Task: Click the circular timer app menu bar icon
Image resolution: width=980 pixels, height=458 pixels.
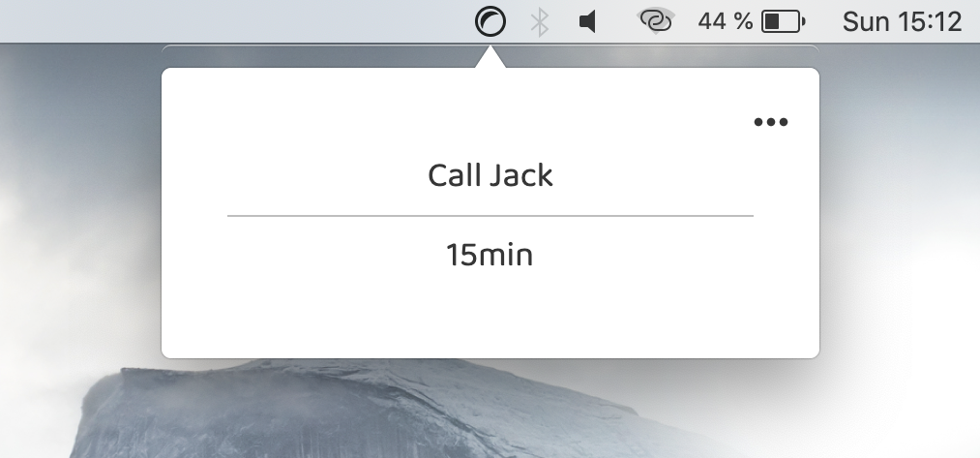Action: coord(490,21)
